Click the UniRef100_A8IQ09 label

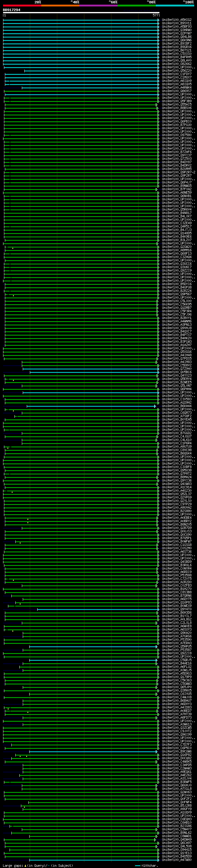pyautogui.click(x=177, y=81)
